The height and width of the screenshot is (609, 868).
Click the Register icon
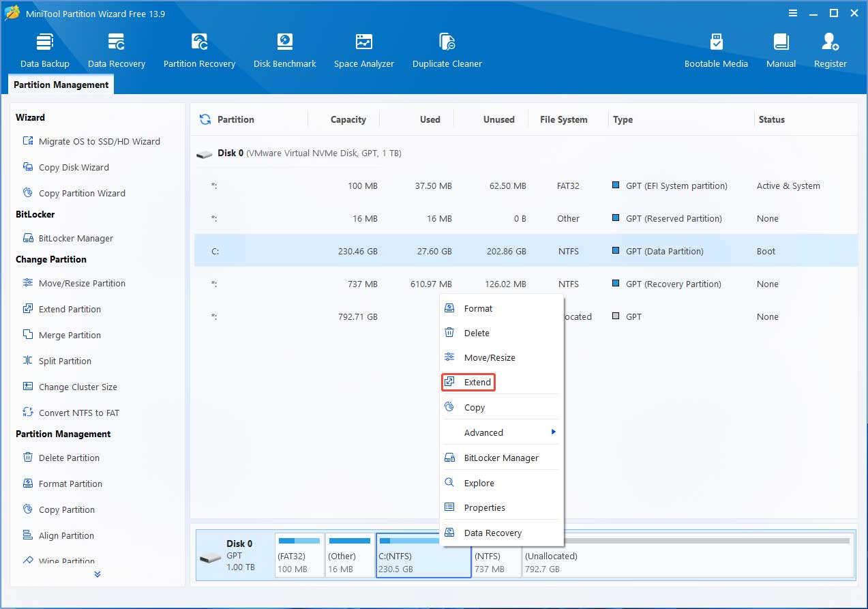coord(830,42)
